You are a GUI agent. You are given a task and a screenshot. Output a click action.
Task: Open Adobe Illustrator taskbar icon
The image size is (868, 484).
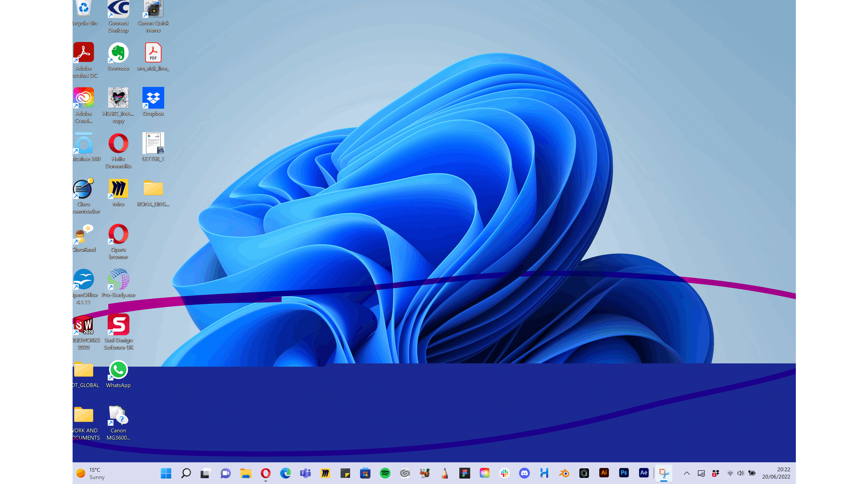point(604,473)
